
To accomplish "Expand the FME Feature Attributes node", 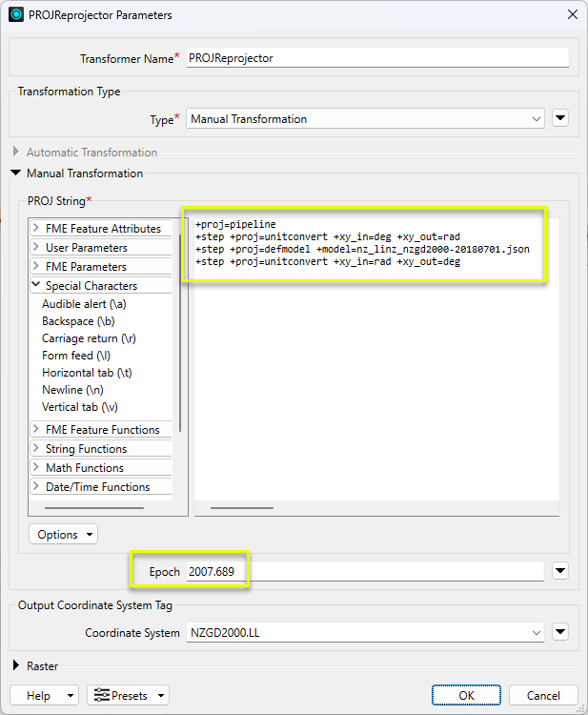I will coord(36,229).
